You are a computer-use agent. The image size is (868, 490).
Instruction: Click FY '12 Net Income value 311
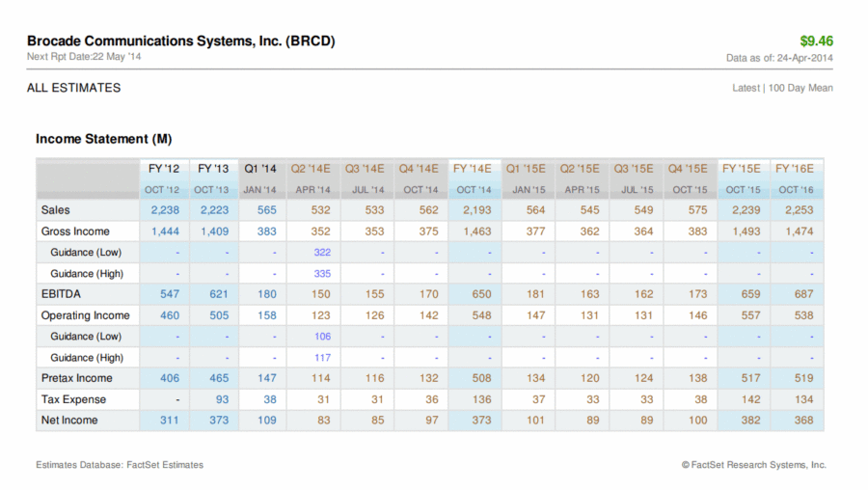[x=170, y=421]
